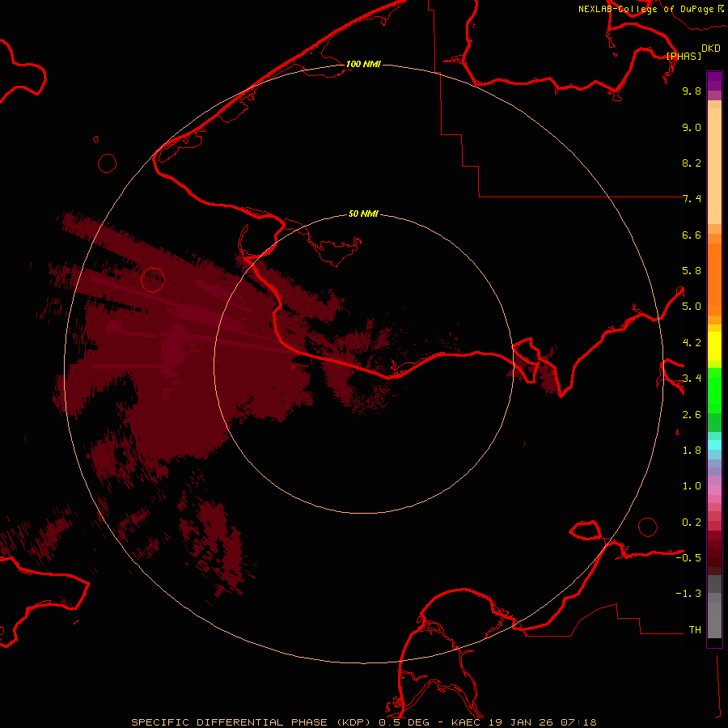Pick the light peach swatch on color bar
The height and width of the screenshot is (728, 728).
[714, 166]
